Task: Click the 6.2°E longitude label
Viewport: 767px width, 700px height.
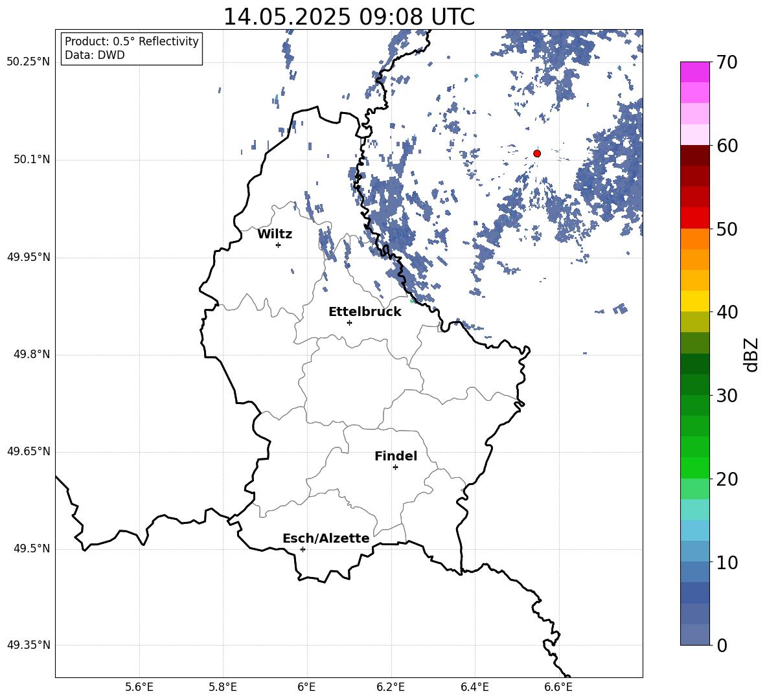Action: 391,687
